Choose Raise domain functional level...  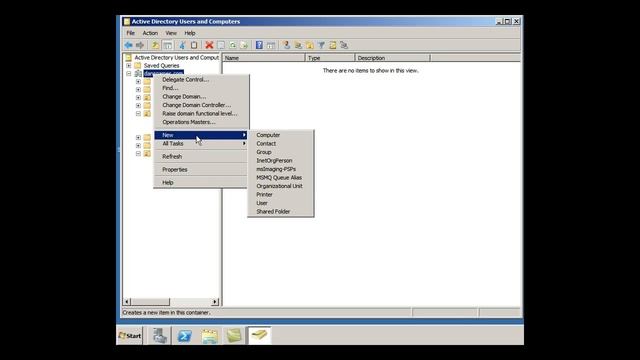(200, 113)
